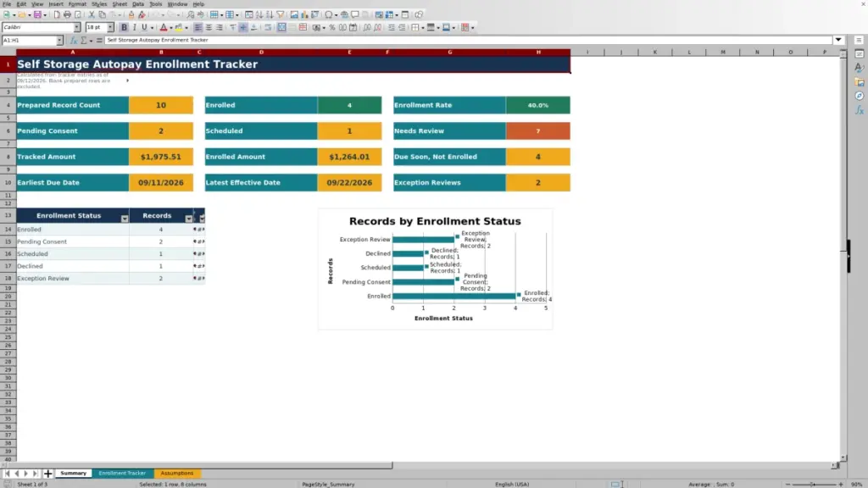Toggle Bold formatting
The width and height of the screenshot is (868, 488).
tap(124, 27)
